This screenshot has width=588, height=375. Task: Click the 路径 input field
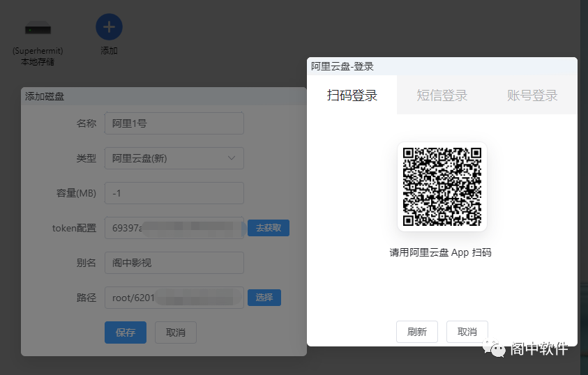(174, 298)
